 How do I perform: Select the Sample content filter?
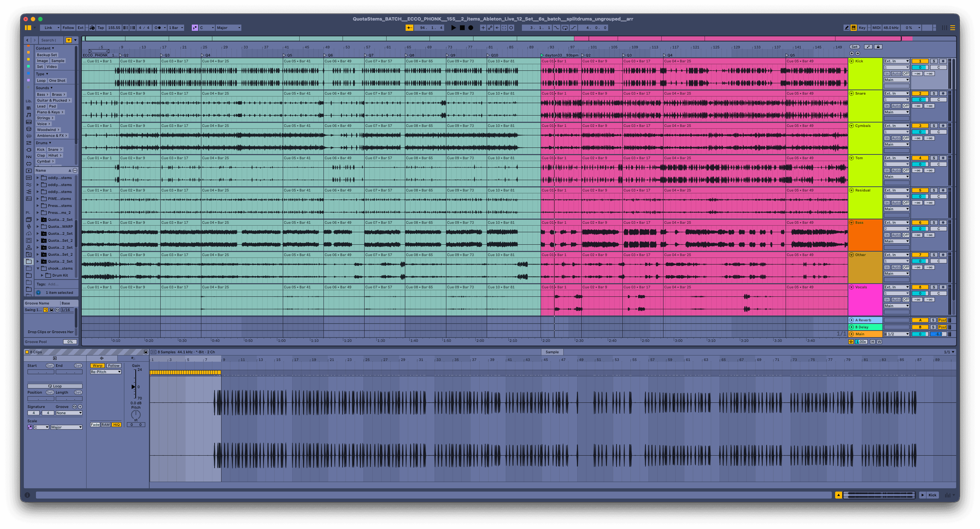click(x=58, y=61)
